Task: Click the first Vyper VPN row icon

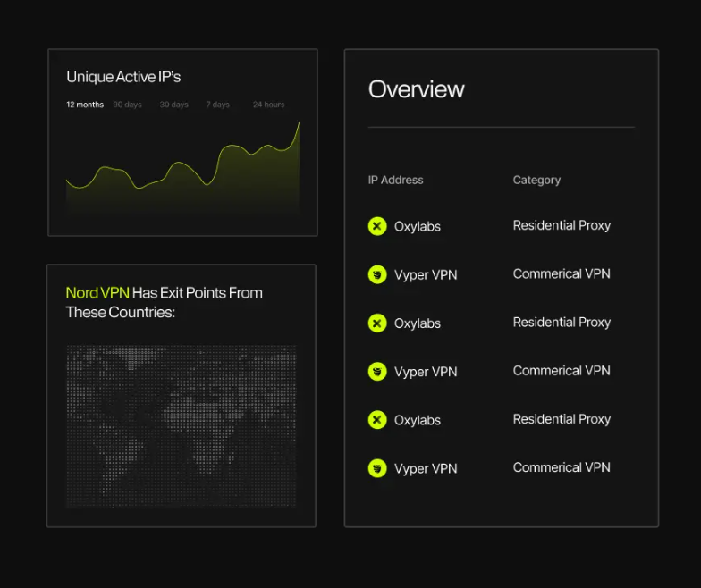Action: click(x=377, y=274)
